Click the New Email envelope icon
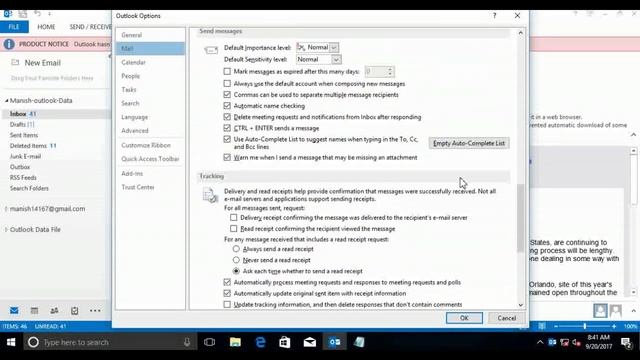 (16, 62)
